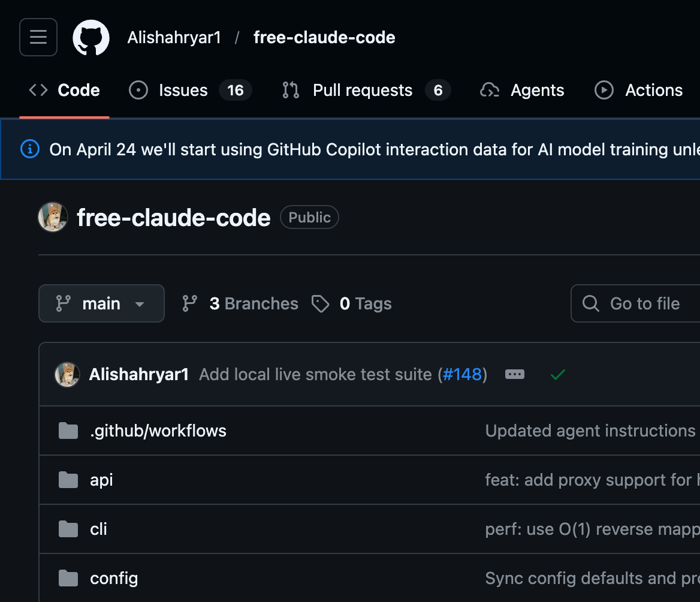The image size is (700, 602).
Task: Open the Pull requests tab
Action: click(366, 90)
